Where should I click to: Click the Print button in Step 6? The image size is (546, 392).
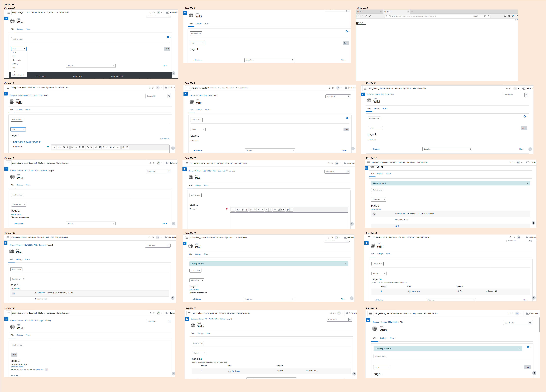tap(346, 130)
